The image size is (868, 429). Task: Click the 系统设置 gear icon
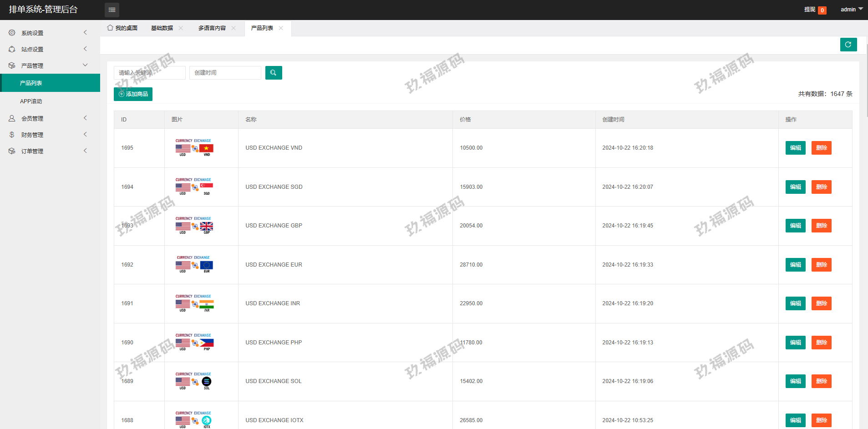[12, 33]
